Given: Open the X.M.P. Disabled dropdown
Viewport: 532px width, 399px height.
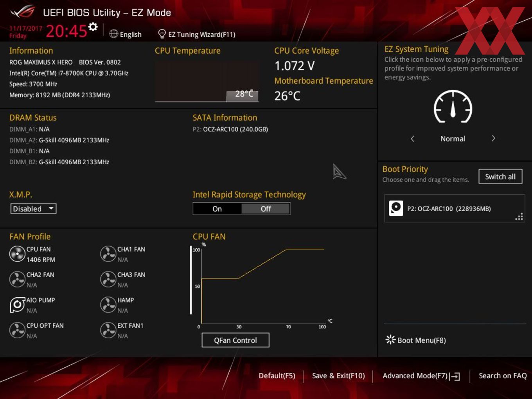Looking at the screenshot, I should [x=33, y=208].
